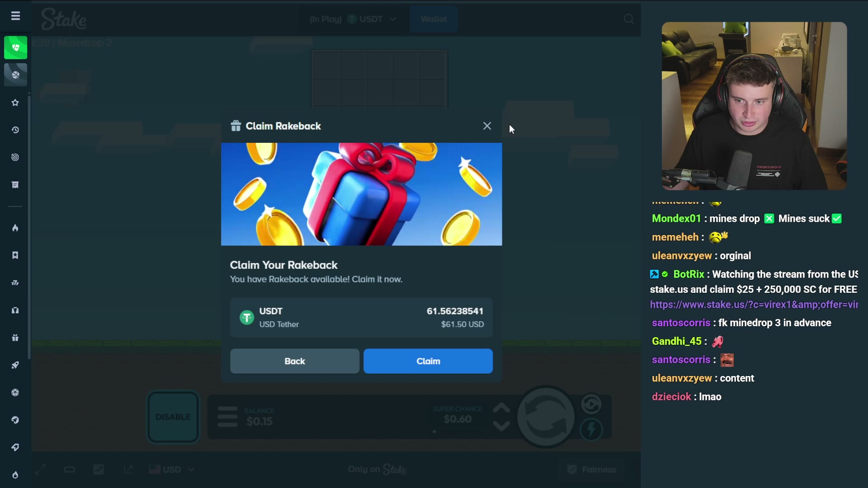Decrease Super Chance bet with down arrow
Viewport: 868px width, 488px height.
tap(501, 426)
